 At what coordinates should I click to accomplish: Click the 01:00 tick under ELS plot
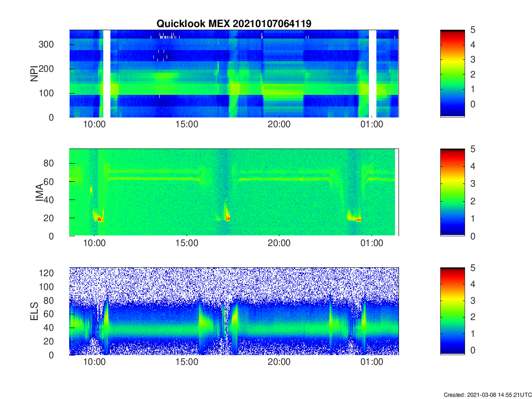click(x=372, y=362)
